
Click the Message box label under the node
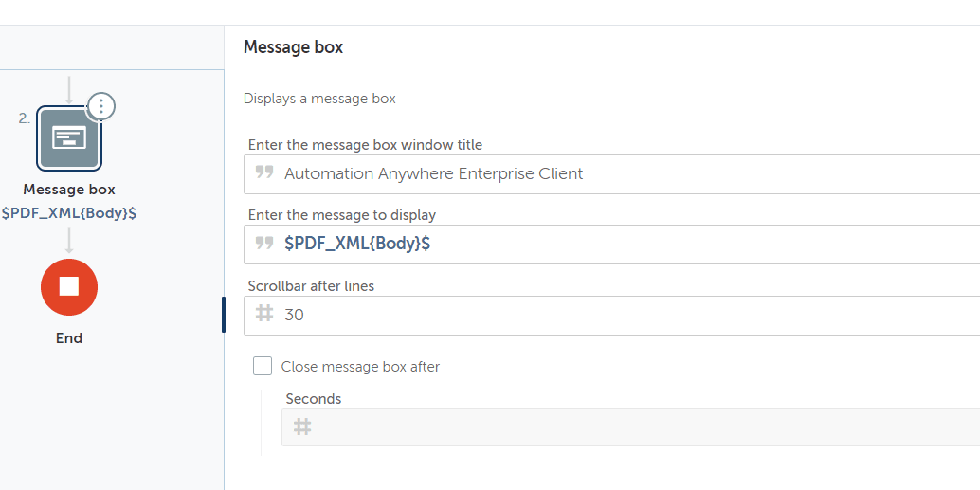coord(69,190)
